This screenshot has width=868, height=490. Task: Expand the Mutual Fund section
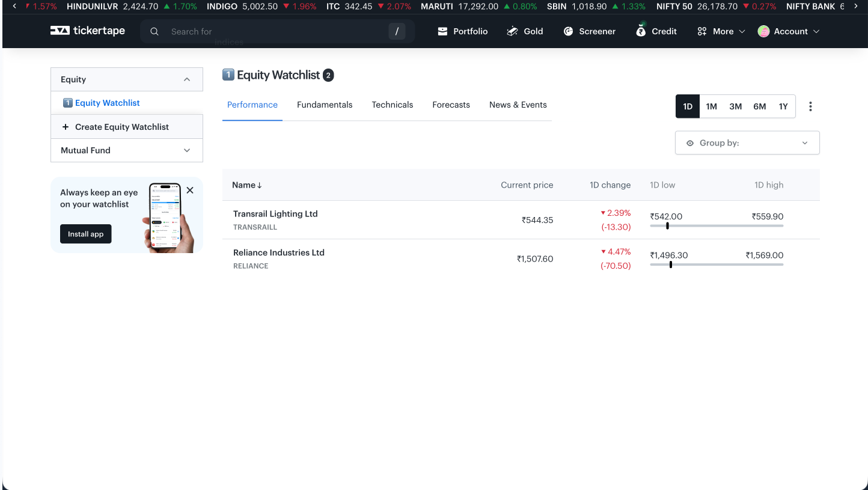click(x=127, y=150)
